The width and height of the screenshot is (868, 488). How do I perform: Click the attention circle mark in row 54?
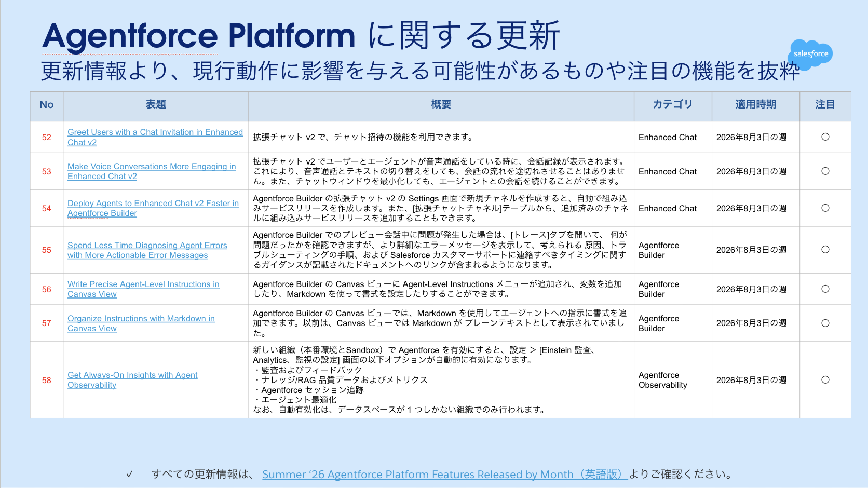[825, 208]
